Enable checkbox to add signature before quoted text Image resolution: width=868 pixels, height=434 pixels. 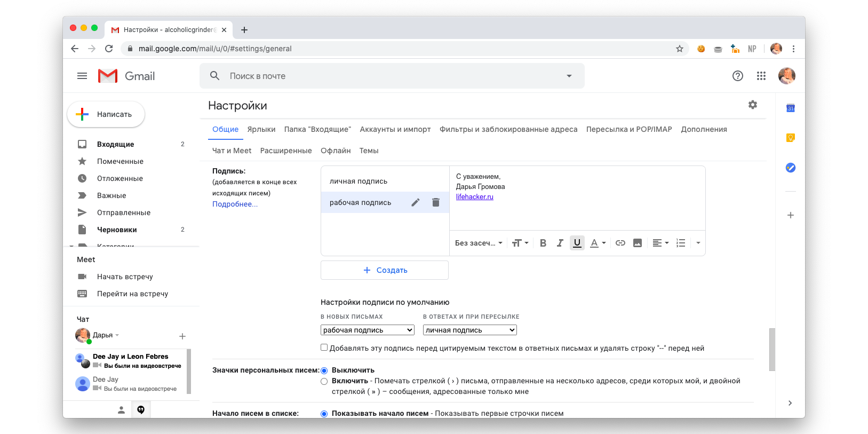coord(324,348)
